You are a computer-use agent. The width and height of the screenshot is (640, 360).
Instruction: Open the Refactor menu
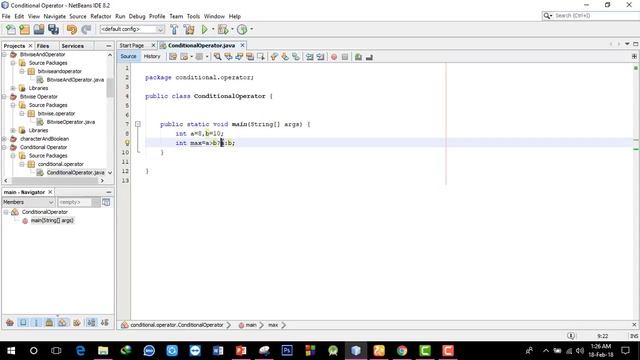coord(101,16)
